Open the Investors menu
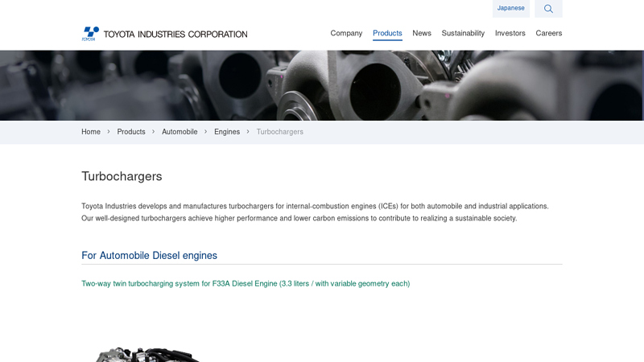 (x=510, y=33)
